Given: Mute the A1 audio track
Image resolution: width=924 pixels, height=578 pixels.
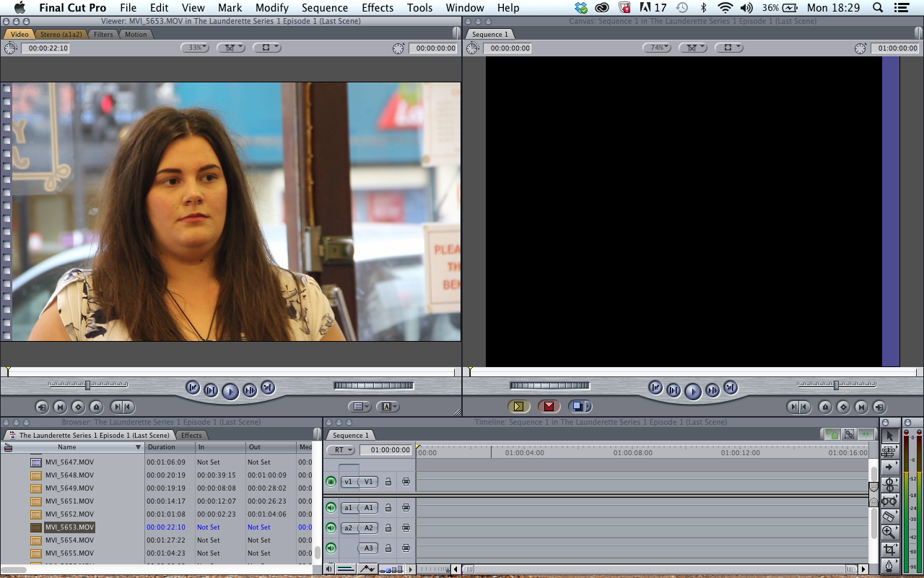Looking at the screenshot, I should (x=331, y=507).
